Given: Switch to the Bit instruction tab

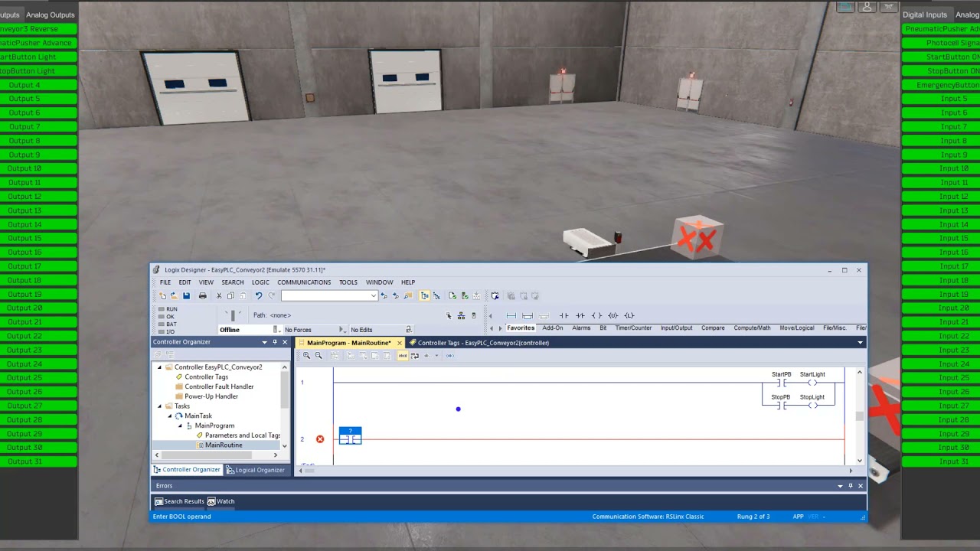Looking at the screenshot, I should click(603, 328).
